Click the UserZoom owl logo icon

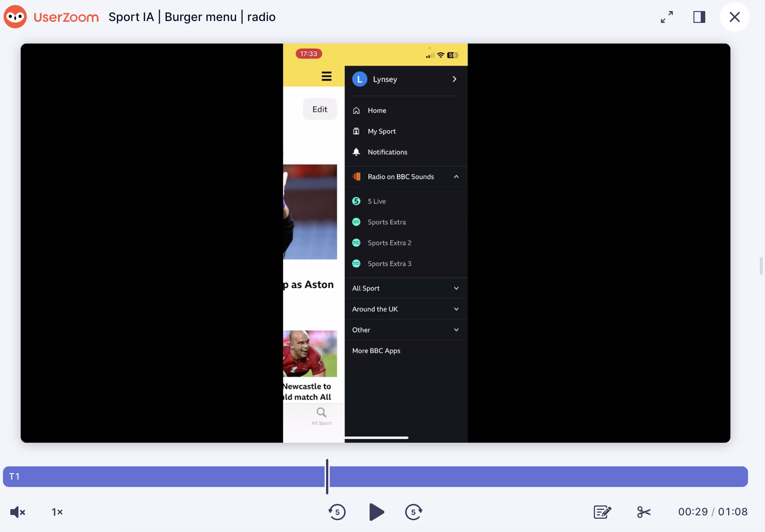[x=15, y=17]
